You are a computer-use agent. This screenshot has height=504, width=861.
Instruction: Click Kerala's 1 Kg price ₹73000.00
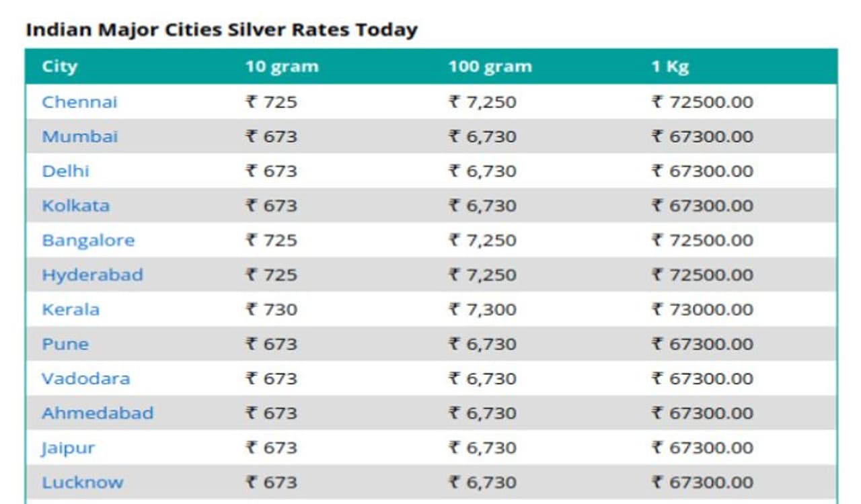click(x=702, y=310)
